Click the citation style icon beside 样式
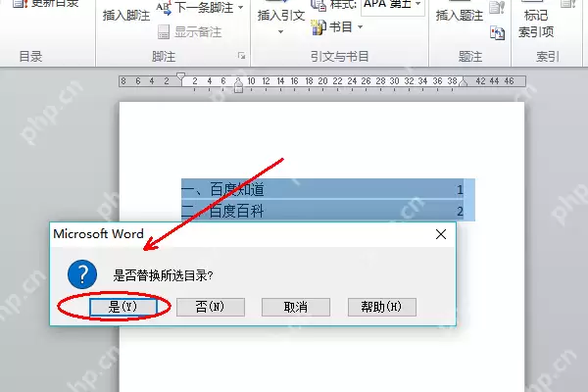Viewport: 588px width, 392px height. pyautogui.click(x=318, y=5)
